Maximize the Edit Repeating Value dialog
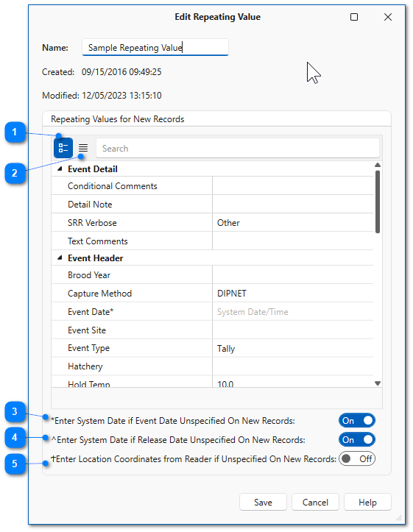413x532 pixels. 354,17
